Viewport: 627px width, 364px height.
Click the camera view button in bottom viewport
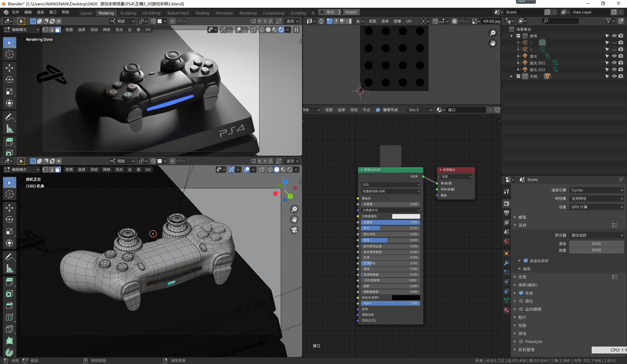tap(294, 230)
